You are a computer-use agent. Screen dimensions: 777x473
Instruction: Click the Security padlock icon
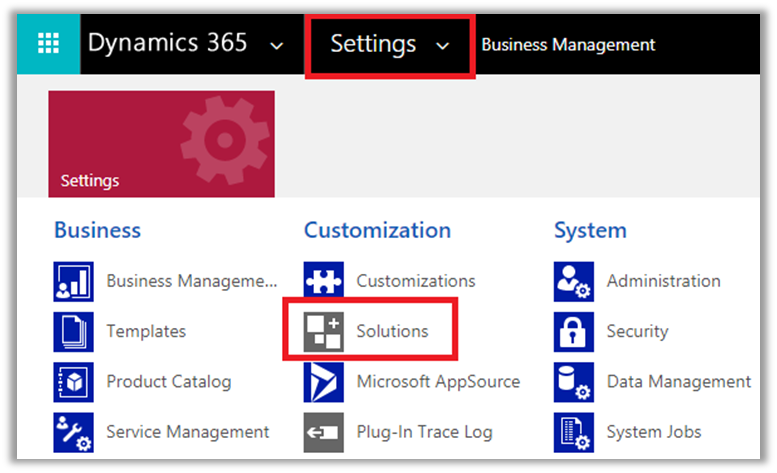coord(573,332)
